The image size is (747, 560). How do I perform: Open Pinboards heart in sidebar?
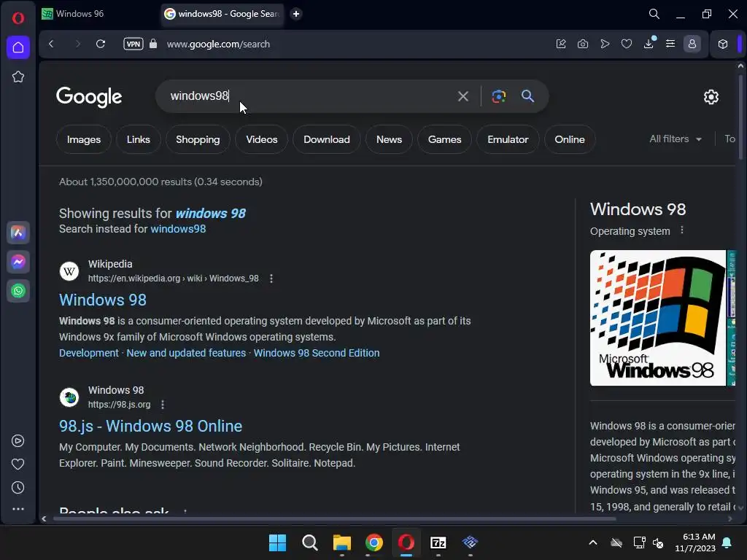(18, 464)
